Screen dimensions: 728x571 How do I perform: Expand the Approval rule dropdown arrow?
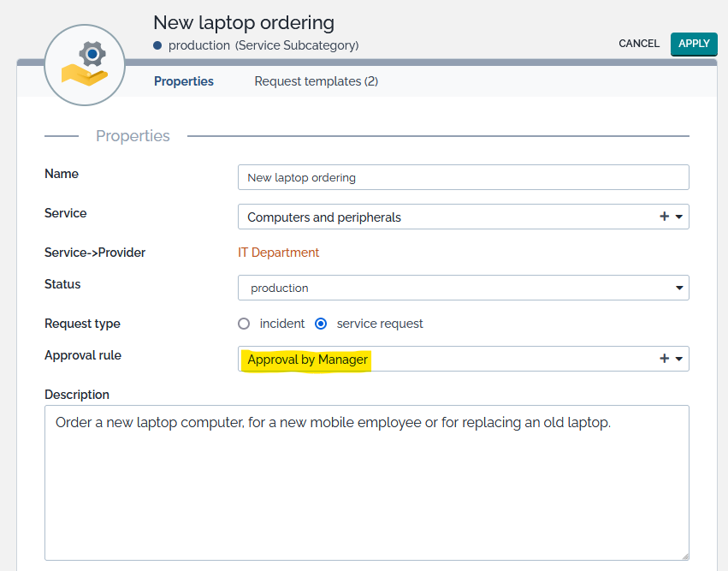(679, 359)
